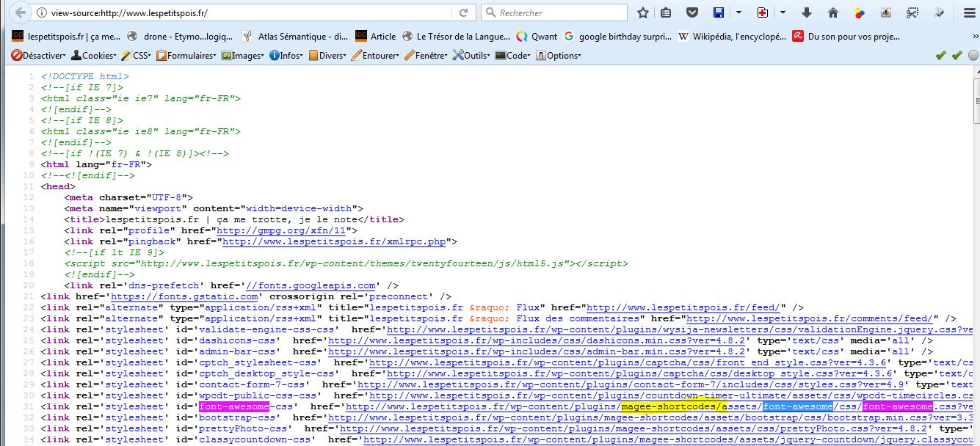The height and width of the screenshot is (446, 980).
Task: Open the Wikipédia bookmark
Action: [733, 36]
